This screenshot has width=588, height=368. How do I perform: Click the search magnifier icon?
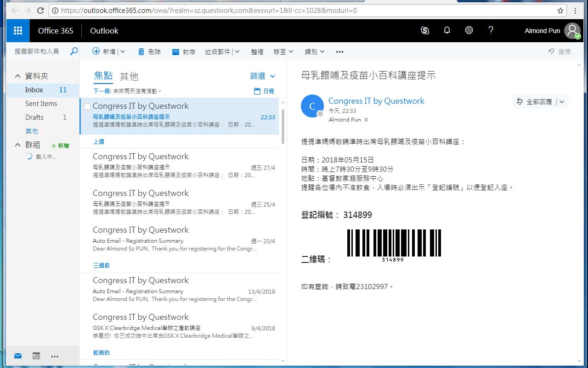[x=73, y=51]
